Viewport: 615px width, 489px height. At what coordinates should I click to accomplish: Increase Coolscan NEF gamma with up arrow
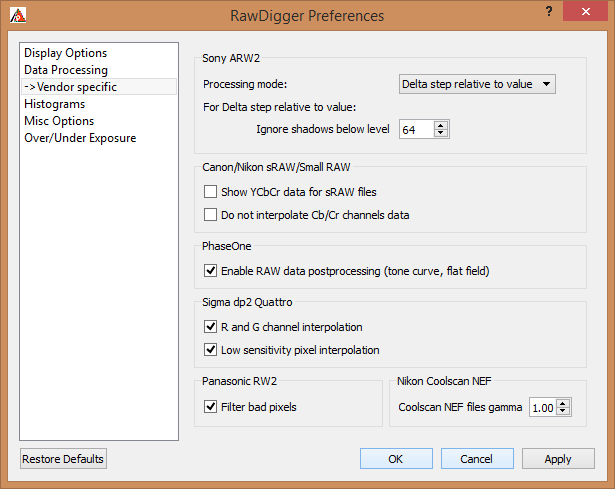[x=563, y=404]
